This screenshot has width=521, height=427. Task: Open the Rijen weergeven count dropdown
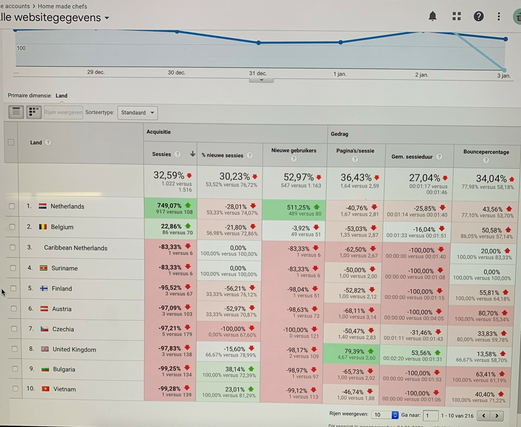click(x=385, y=415)
